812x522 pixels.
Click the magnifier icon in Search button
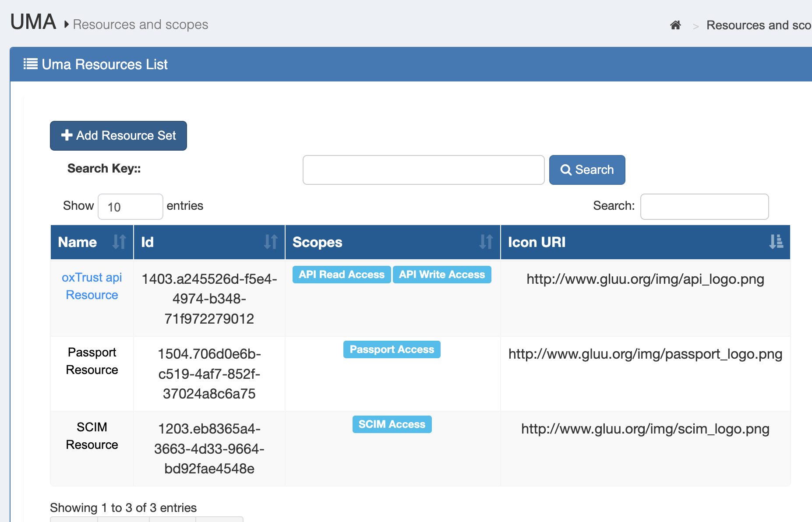click(567, 170)
